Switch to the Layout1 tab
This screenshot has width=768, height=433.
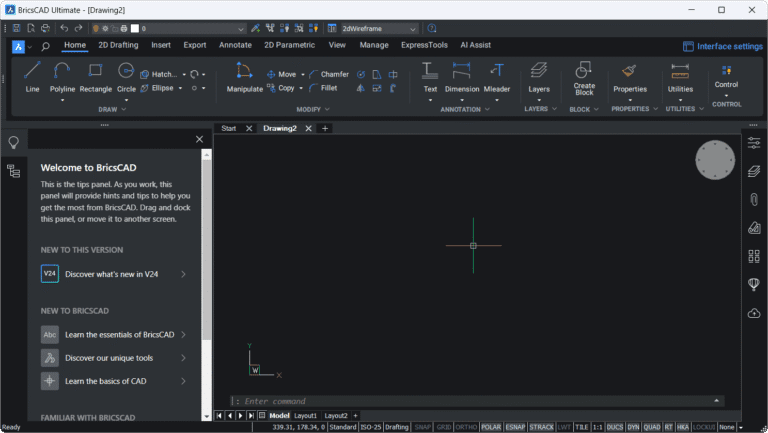pyautogui.click(x=305, y=416)
